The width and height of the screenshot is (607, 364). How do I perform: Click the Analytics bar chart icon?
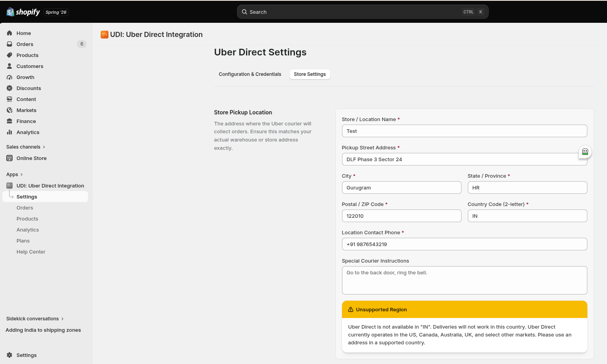(x=9, y=132)
